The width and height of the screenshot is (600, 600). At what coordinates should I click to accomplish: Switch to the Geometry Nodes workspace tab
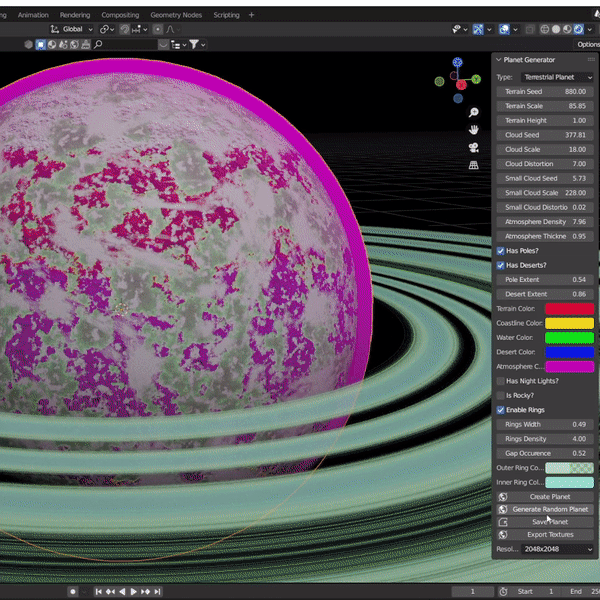click(x=176, y=15)
